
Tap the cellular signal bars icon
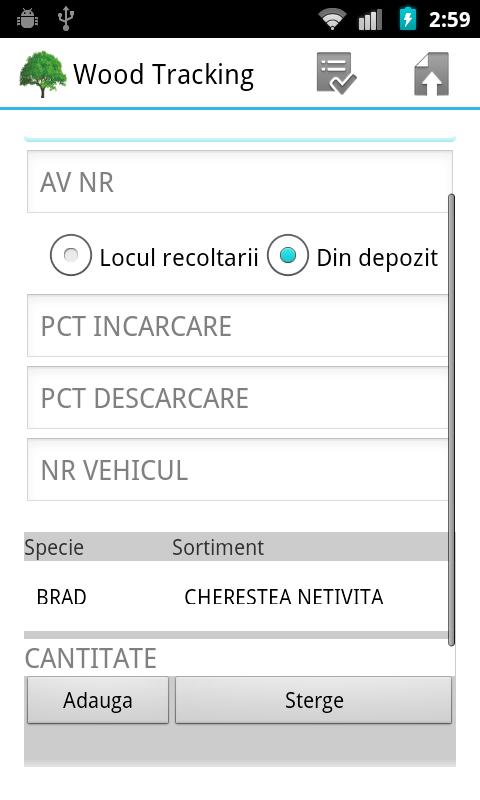(x=370, y=20)
